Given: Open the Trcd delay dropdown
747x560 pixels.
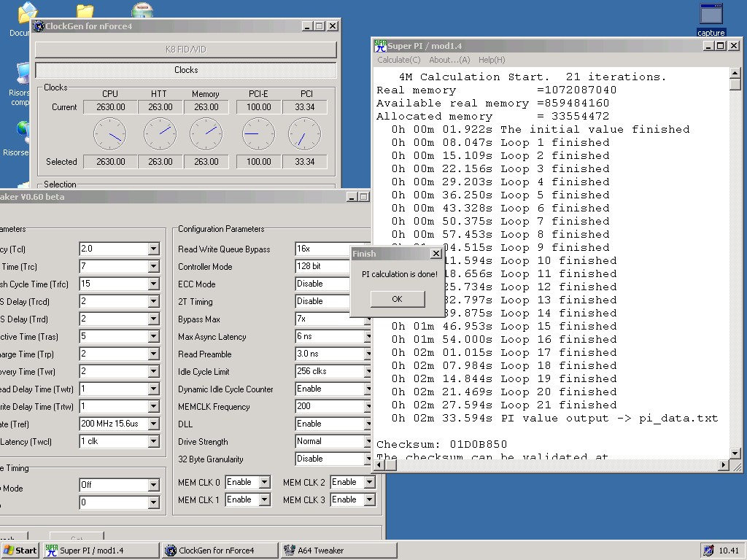Looking at the screenshot, I should click(x=153, y=301).
